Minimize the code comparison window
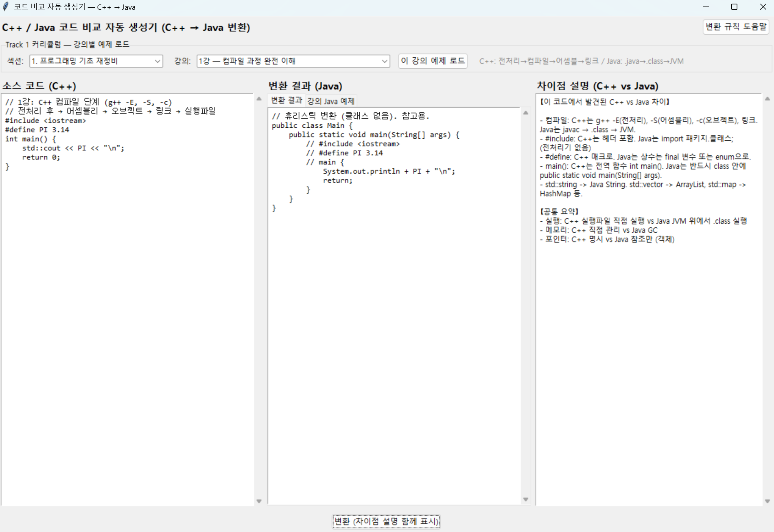This screenshot has width=774, height=532. pos(706,7)
